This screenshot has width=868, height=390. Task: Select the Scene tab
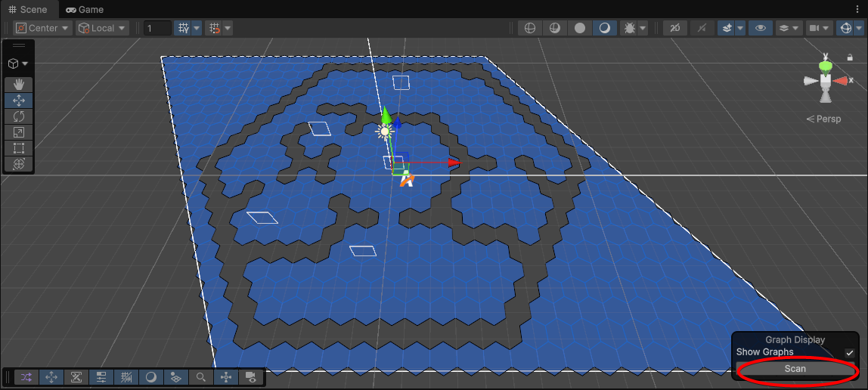coord(27,10)
